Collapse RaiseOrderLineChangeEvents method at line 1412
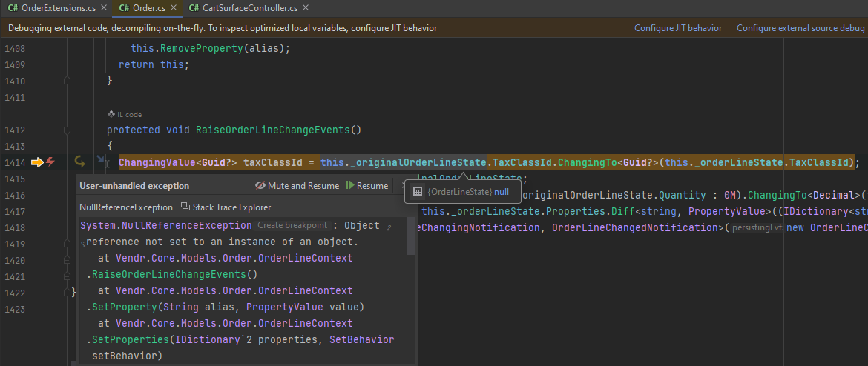The image size is (868, 366). 68,130
